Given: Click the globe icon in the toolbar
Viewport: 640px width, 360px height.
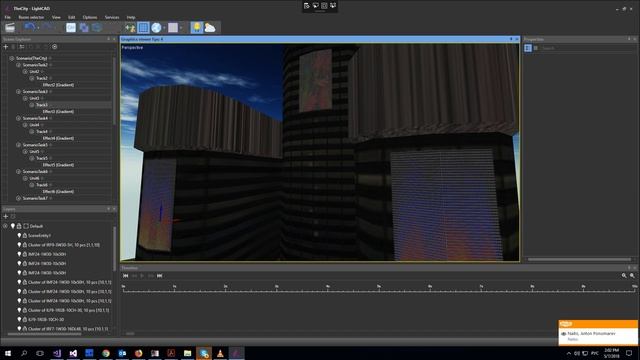Looking at the screenshot, I should click(156, 27).
